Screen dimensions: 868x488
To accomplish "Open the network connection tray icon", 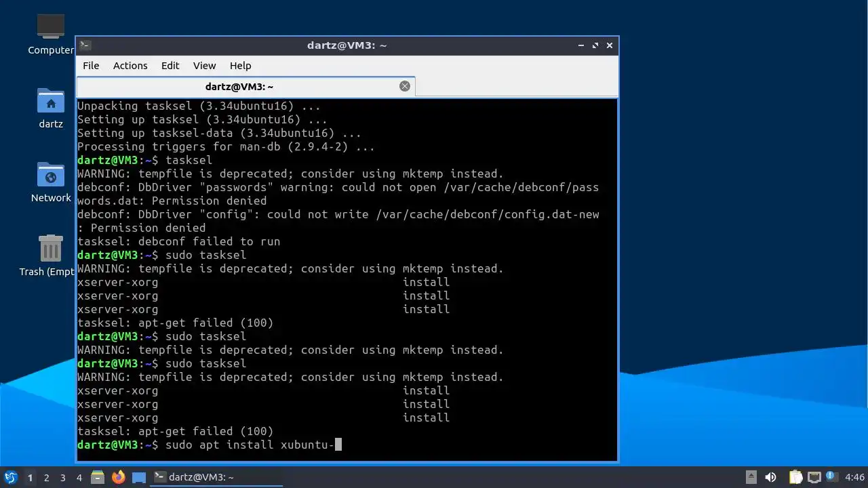I will [x=814, y=477].
